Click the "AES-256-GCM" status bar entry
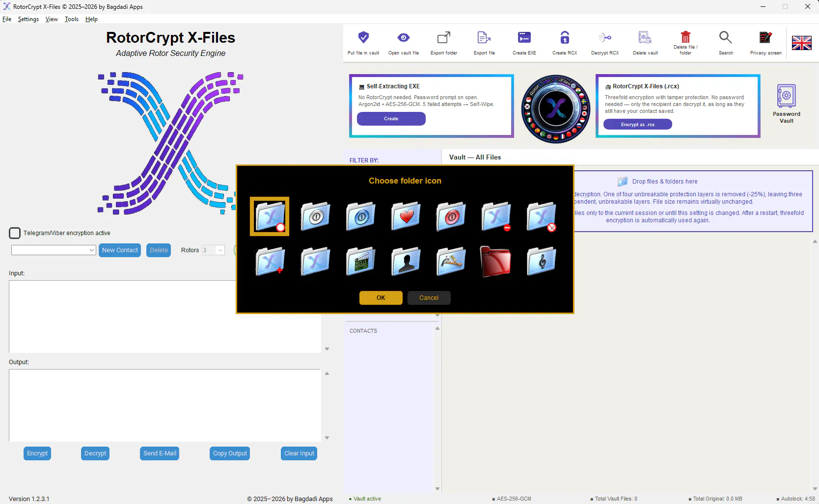The height and width of the screenshot is (504, 819). pos(514,499)
